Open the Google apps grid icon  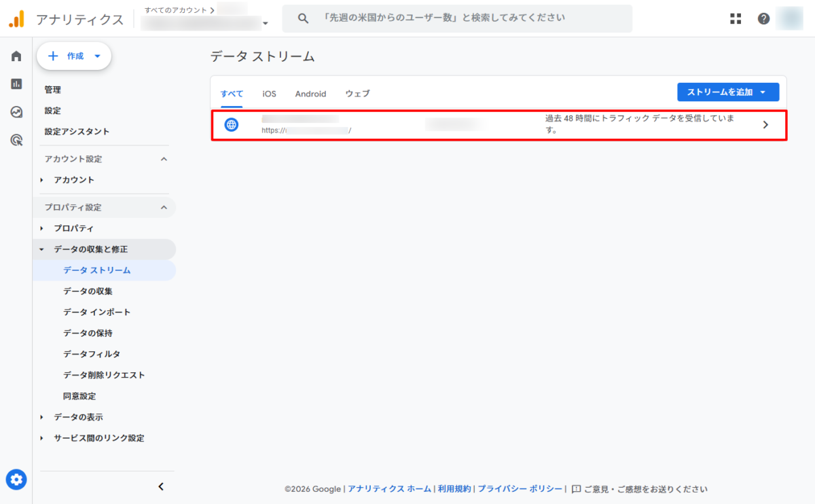click(x=736, y=19)
